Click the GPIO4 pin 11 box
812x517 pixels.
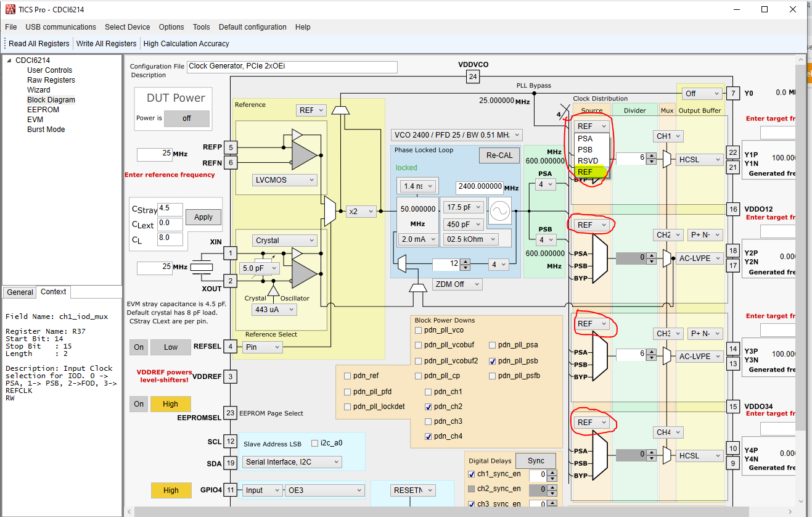[x=230, y=490]
